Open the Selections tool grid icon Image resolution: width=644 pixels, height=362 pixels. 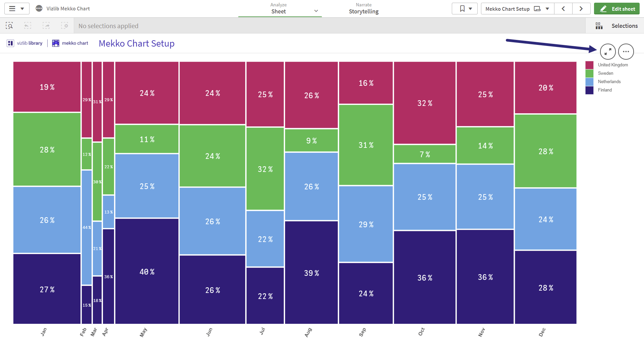tap(599, 26)
